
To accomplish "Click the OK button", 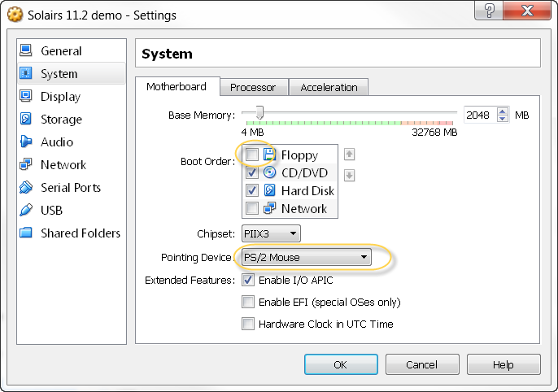I will click(341, 364).
